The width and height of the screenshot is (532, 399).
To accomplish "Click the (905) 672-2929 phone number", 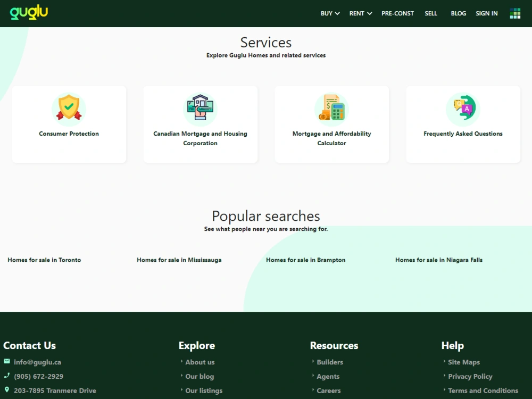I will tap(39, 376).
